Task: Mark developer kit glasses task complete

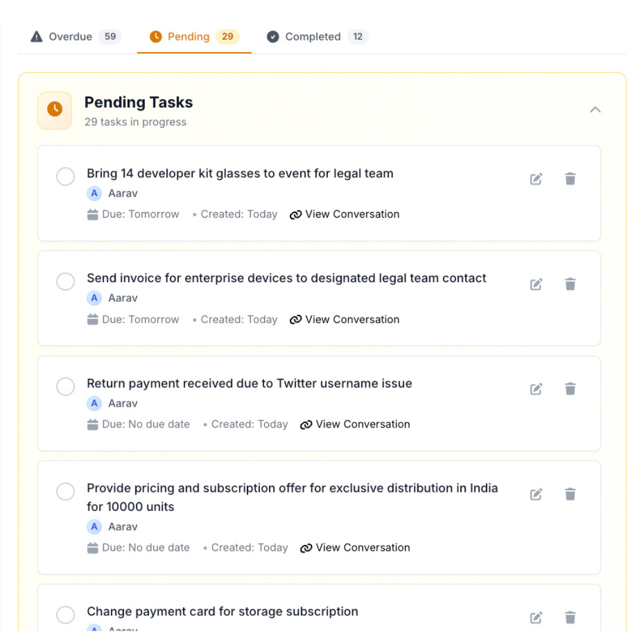Action: pos(66,177)
